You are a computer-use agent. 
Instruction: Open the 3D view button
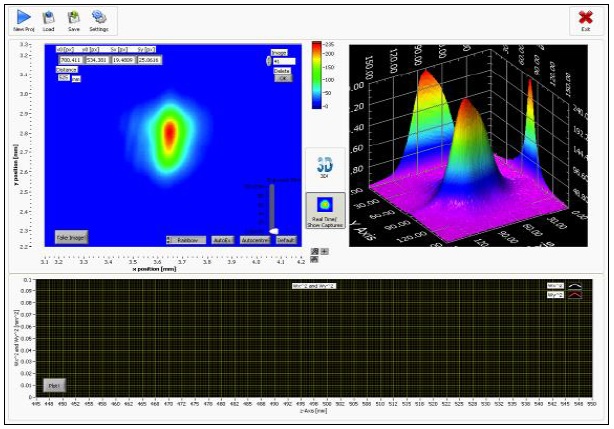324,167
